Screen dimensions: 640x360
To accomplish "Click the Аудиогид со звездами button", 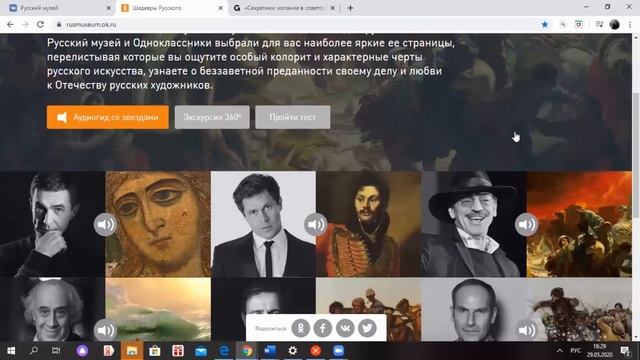I will click(107, 117).
